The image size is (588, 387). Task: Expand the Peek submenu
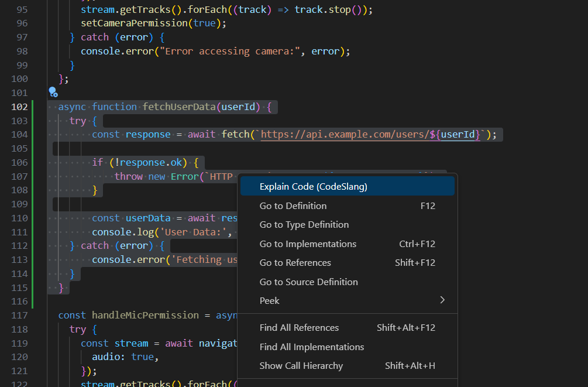pos(348,301)
